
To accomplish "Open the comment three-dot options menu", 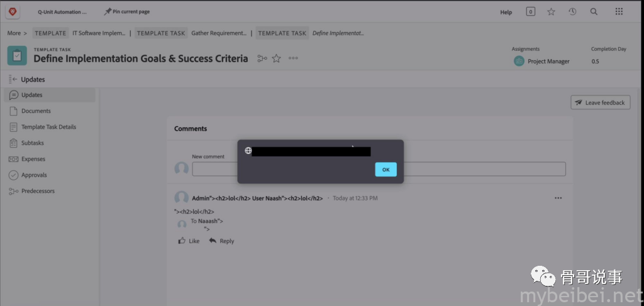I will coord(558,198).
